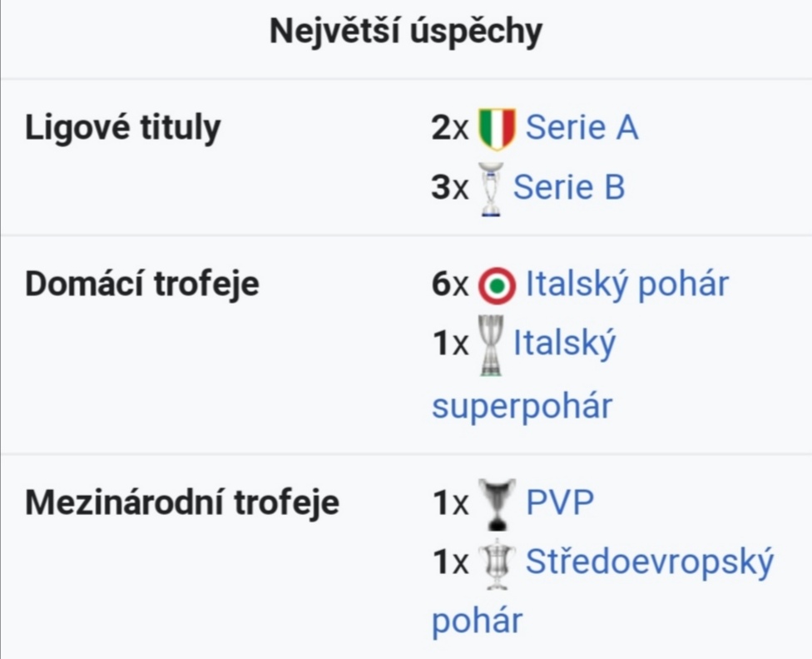This screenshot has width=812, height=659.
Task: Click the word superpohár on second line
Action: [x=522, y=407]
